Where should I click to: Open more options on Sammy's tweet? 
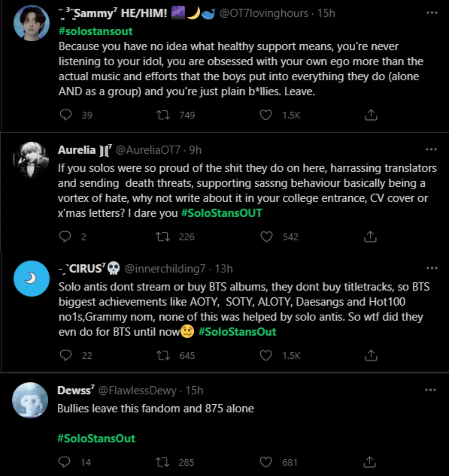click(432, 13)
